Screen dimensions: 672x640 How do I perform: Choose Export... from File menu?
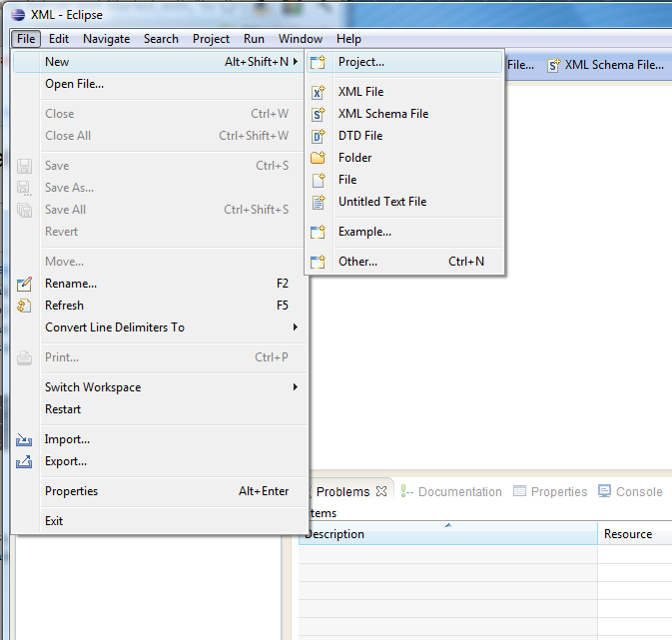pos(160,461)
